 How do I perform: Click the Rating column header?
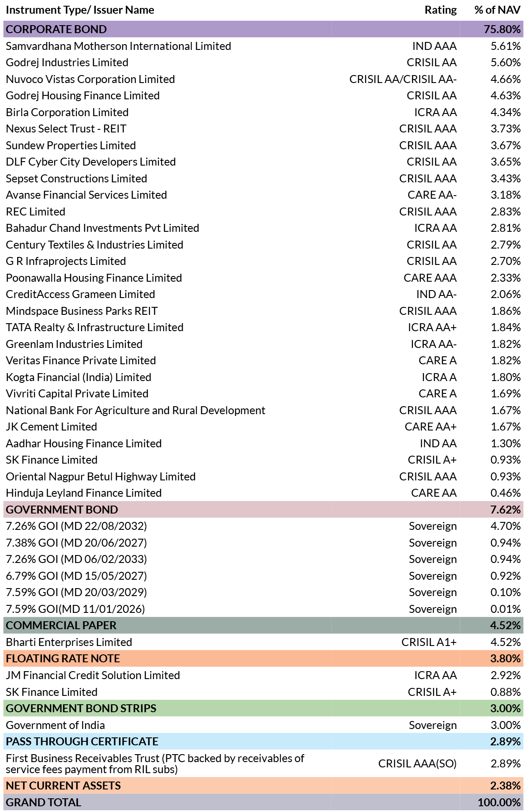pyautogui.click(x=440, y=10)
